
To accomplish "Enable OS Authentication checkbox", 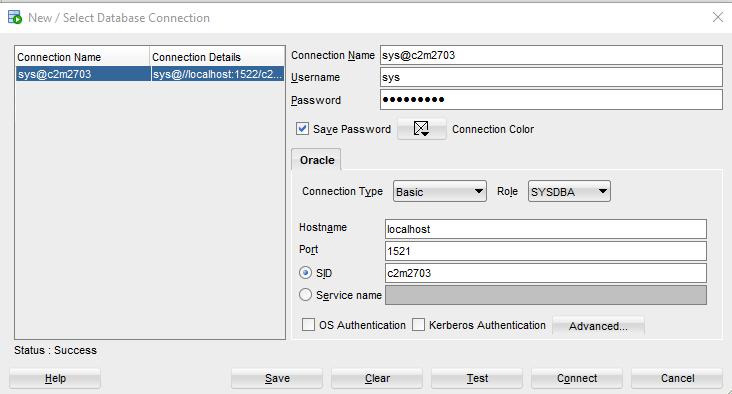I will click(x=308, y=324).
